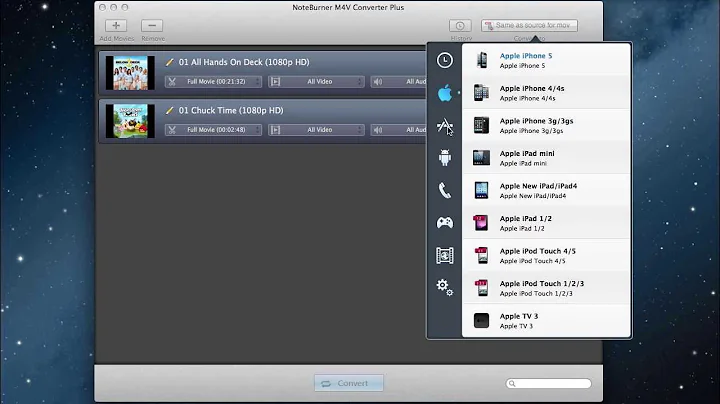Edit title pencil for Chuck Time

coord(169,110)
